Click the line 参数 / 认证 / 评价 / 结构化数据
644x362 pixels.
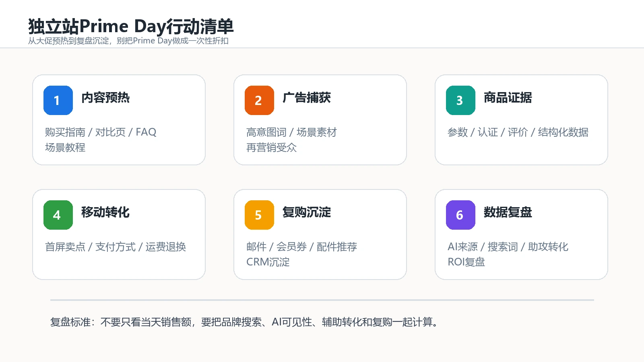tap(518, 132)
